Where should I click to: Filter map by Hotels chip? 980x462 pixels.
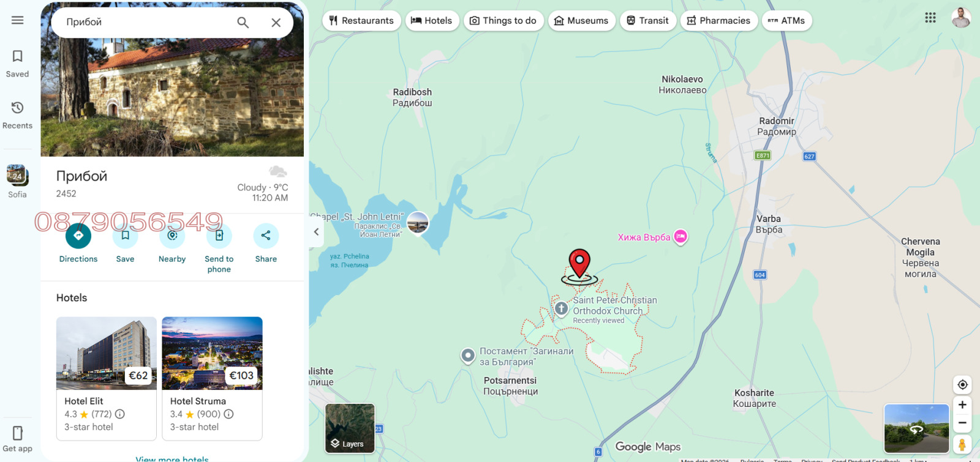click(x=432, y=21)
